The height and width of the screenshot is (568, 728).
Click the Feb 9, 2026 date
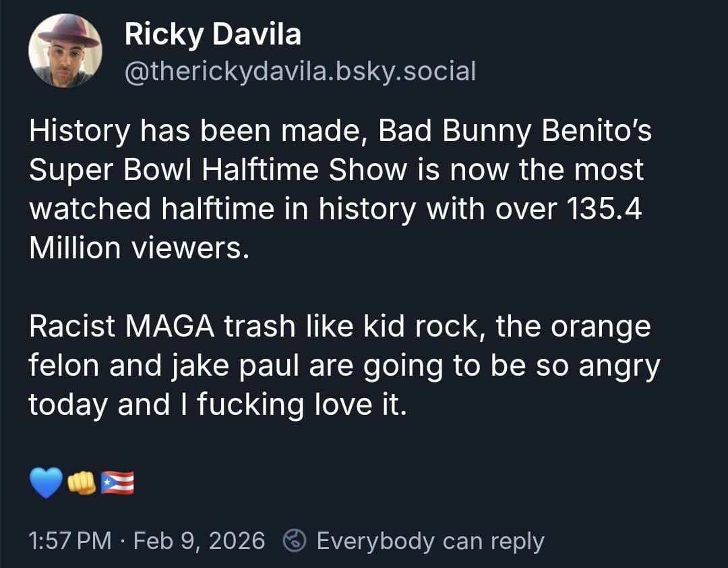tap(200, 541)
